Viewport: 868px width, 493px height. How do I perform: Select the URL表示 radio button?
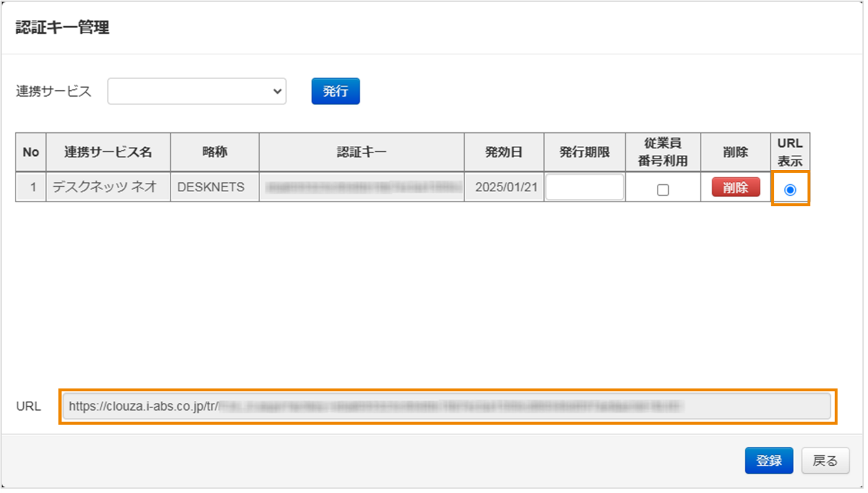click(789, 190)
